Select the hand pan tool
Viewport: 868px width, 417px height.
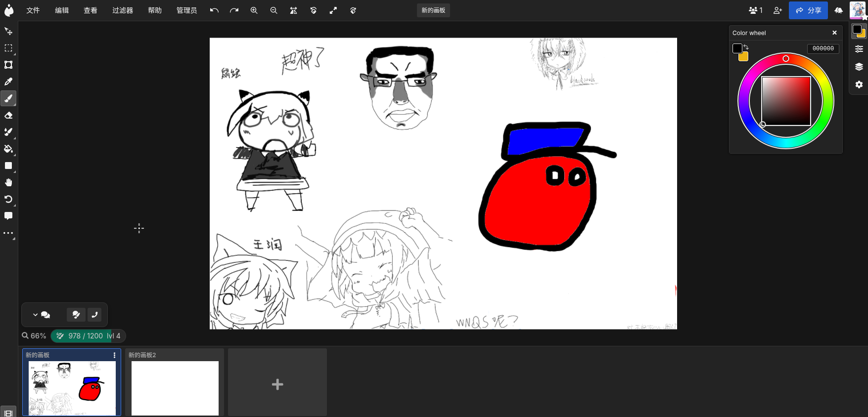8,182
